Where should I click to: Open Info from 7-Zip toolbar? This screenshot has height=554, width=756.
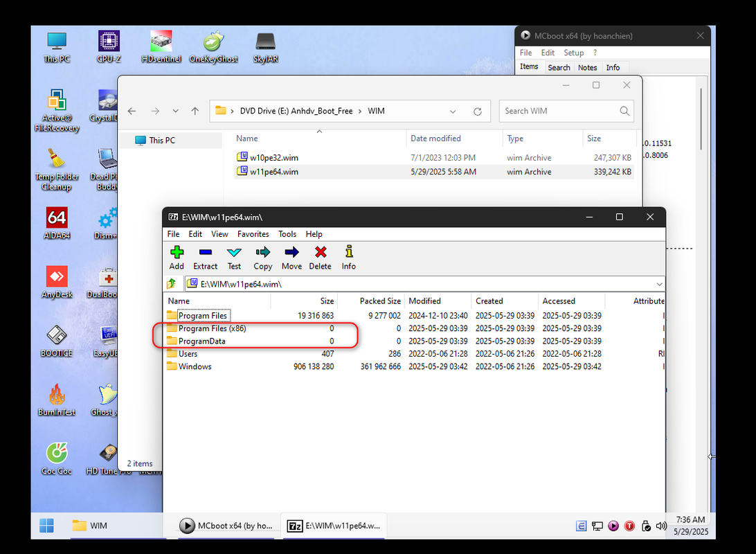(349, 258)
